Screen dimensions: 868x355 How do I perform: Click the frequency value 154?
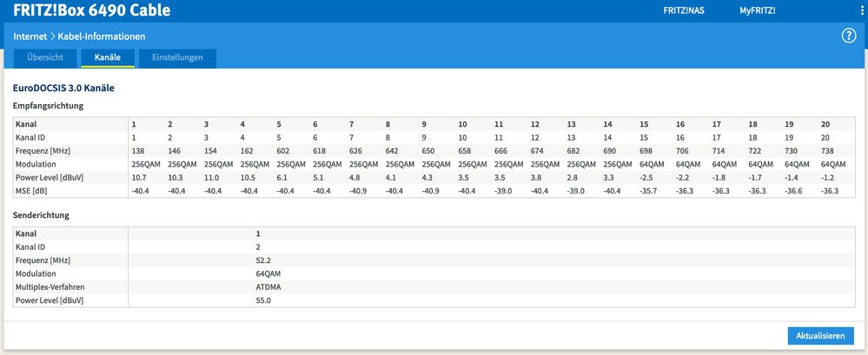point(209,151)
